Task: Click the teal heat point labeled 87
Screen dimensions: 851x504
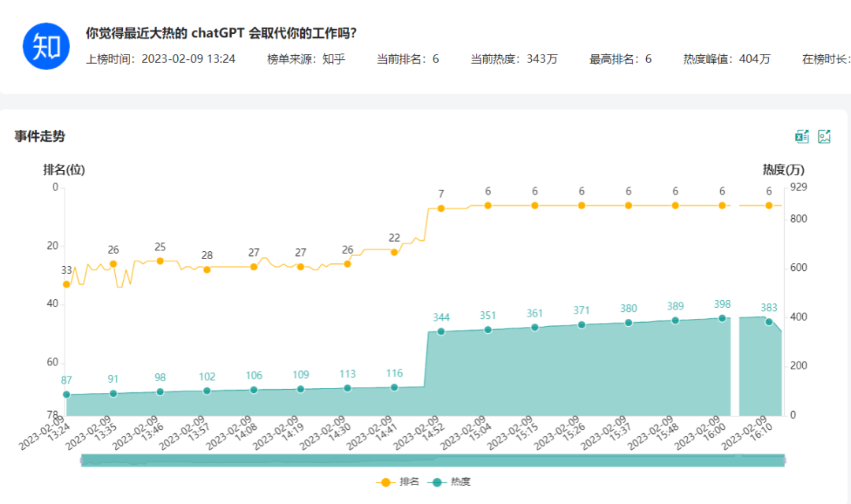Action: tap(66, 395)
